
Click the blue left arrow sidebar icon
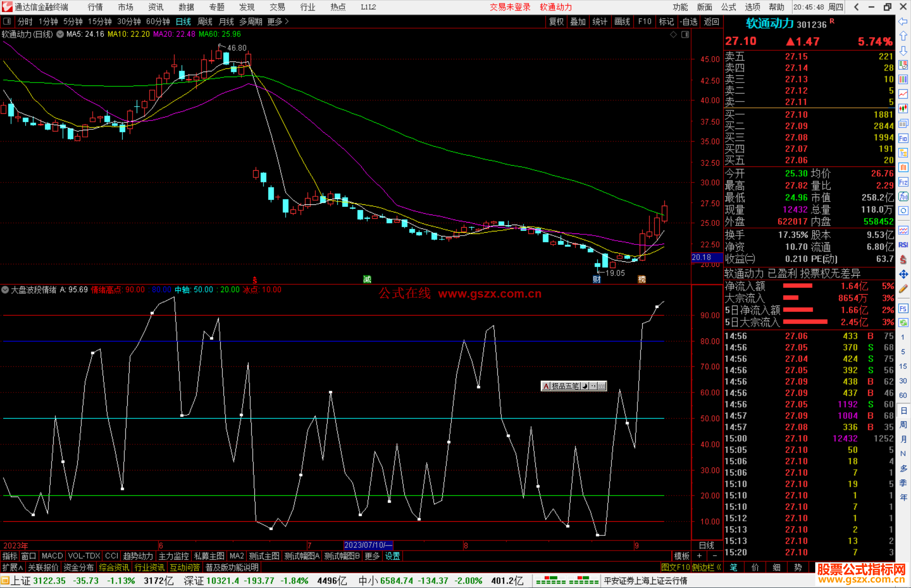pos(903,21)
